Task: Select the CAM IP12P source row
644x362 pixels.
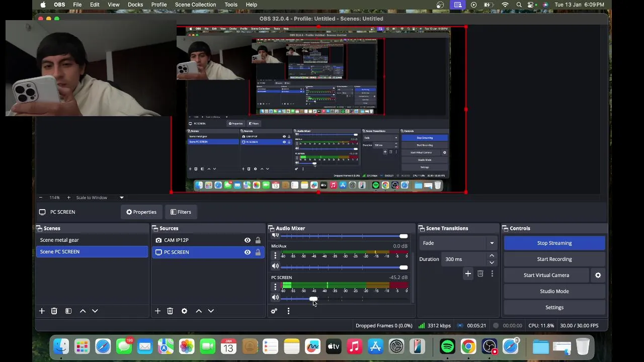Action: [x=208, y=240]
